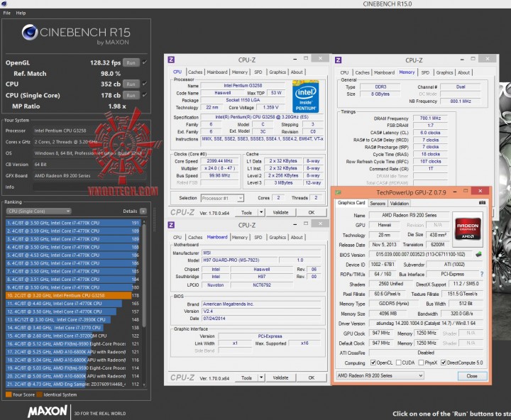Toggle the CUDA checkbox in GPU-Z
The width and height of the screenshot is (511, 420).
pos(398,363)
